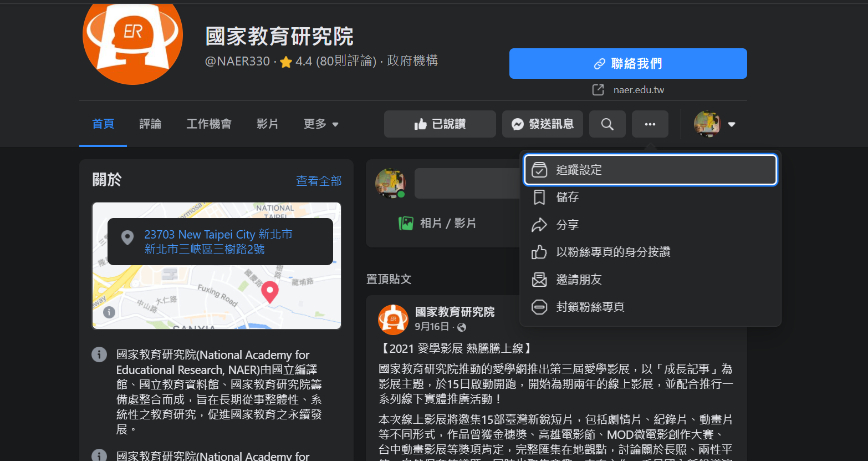
Task: Click the bookmark icon beside 儲存
Action: (539, 197)
